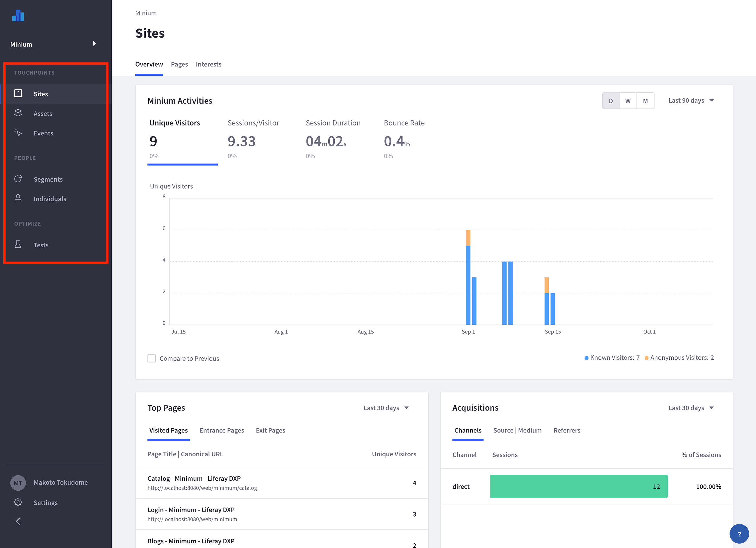Select the Sessions/Visitor metric card
Screen dimensions: 756x548
[253, 140]
